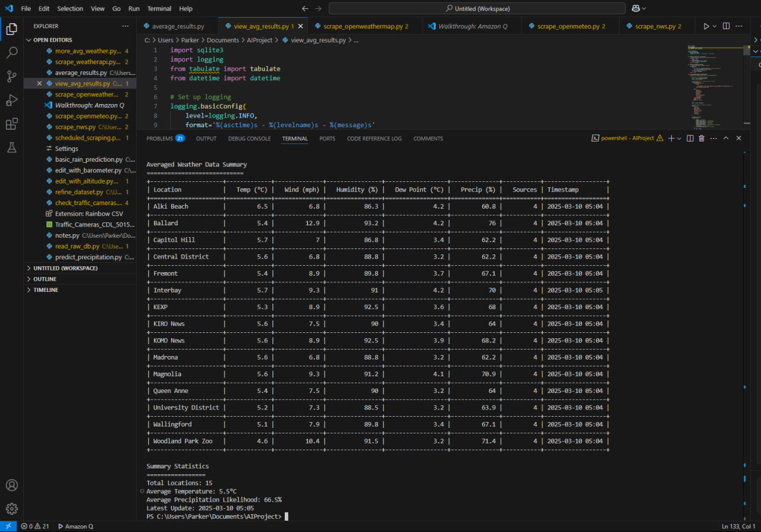The height and width of the screenshot is (532, 761).
Task: Click the workspace search command box
Action: 477,8
